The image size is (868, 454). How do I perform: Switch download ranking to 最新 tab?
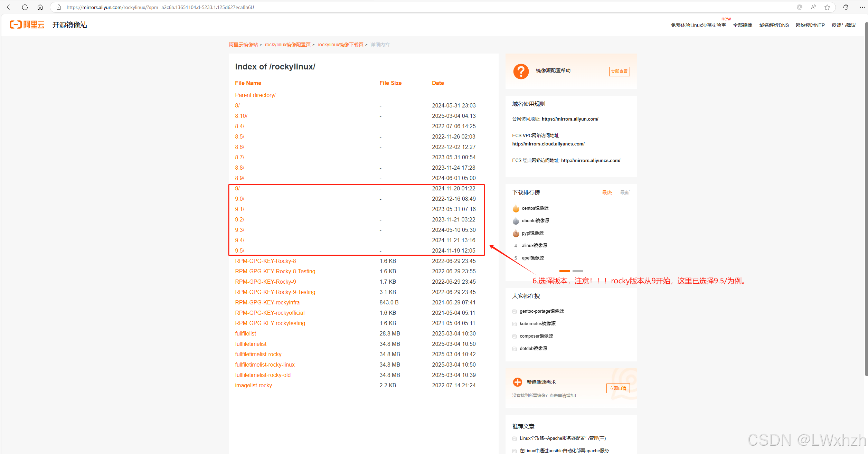tap(625, 192)
